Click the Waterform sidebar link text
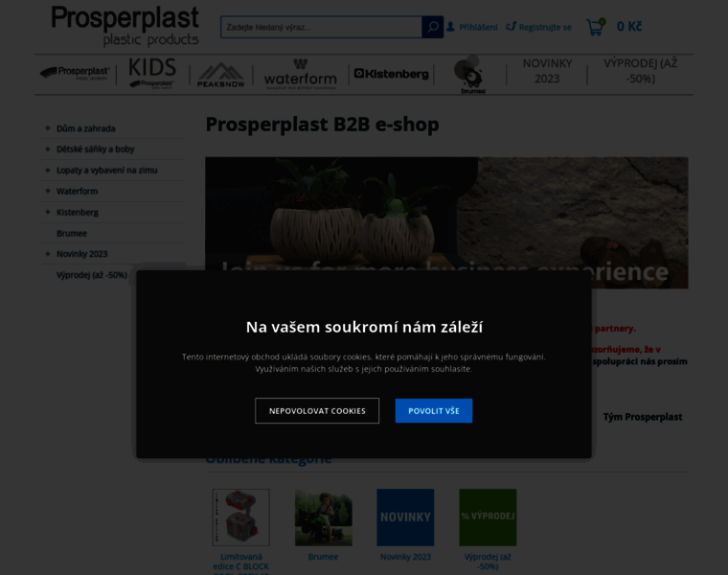Viewport: 728px width, 575px height. (77, 192)
